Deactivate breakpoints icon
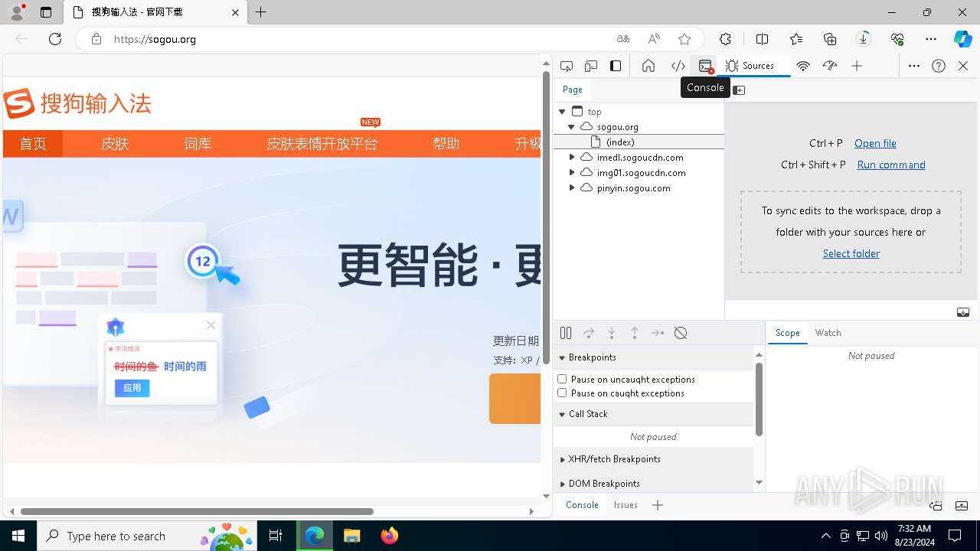This screenshot has width=980, height=551. click(x=681, y=333)
